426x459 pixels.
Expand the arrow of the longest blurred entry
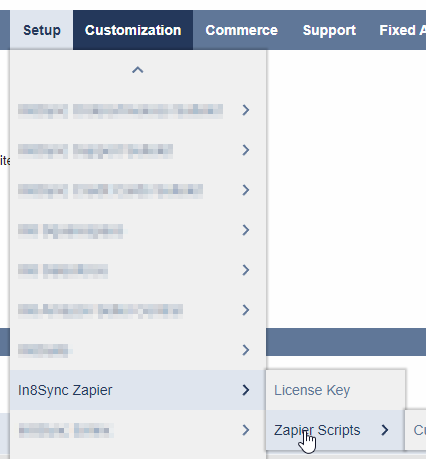(246, 110)
